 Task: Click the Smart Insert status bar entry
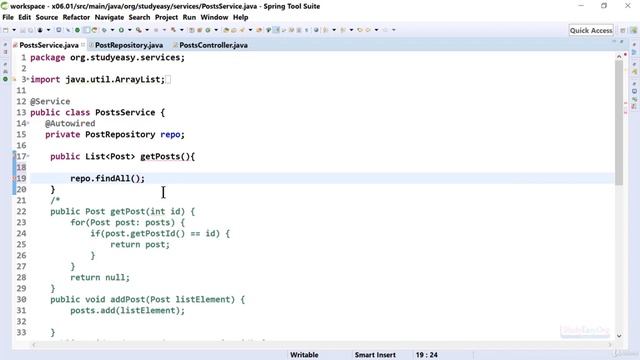[375, 355]
